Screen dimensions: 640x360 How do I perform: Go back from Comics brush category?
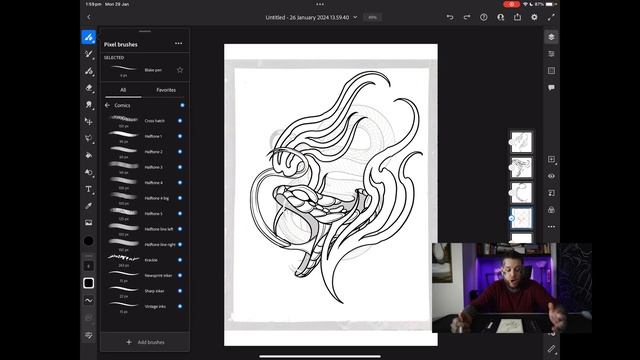(x=107, y=105)
